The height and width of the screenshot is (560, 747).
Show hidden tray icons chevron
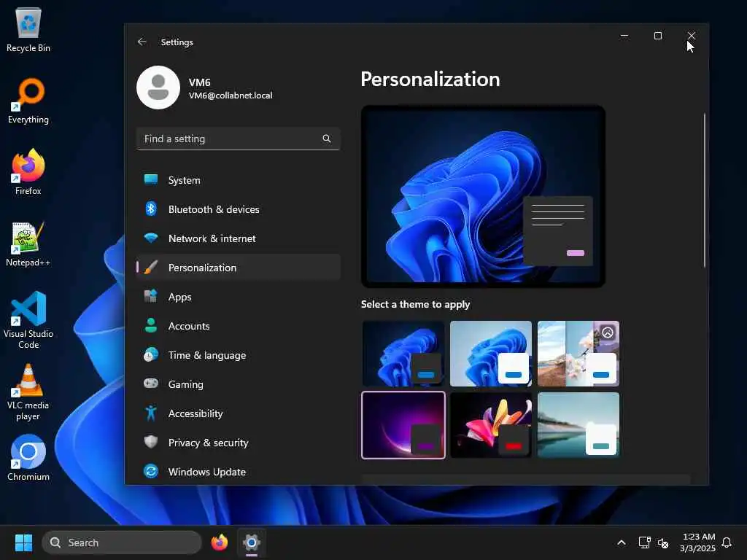coord(622,542)
